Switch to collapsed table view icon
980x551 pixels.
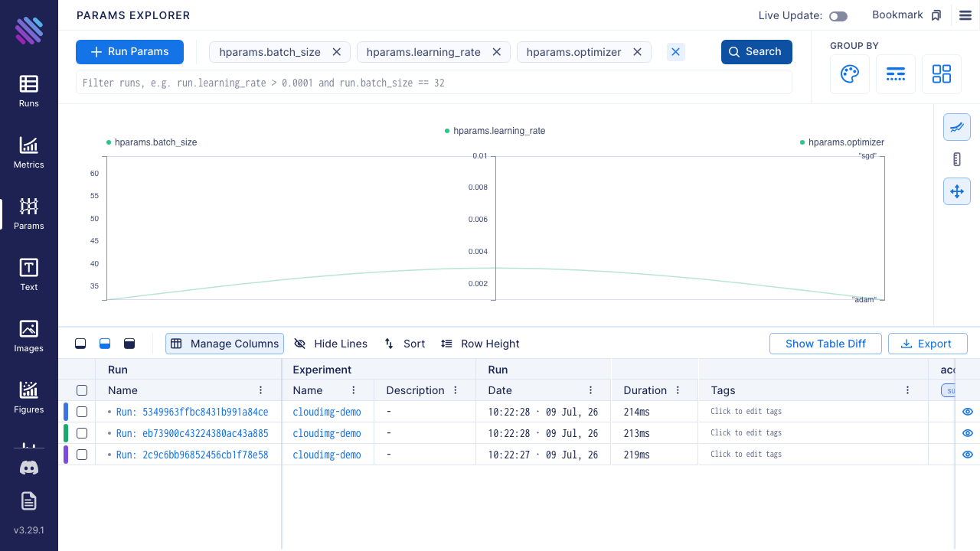point(80,344)
